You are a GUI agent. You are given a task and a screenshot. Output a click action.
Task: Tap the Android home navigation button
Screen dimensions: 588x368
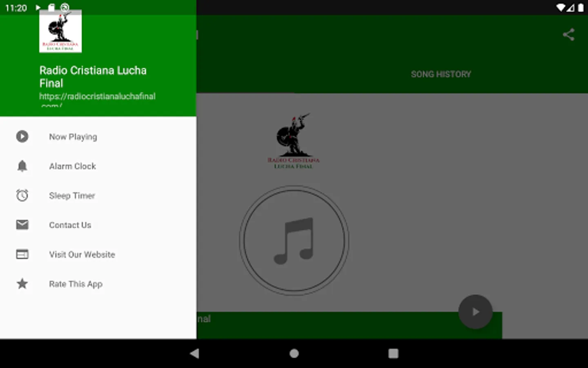(x=294, y=353)
